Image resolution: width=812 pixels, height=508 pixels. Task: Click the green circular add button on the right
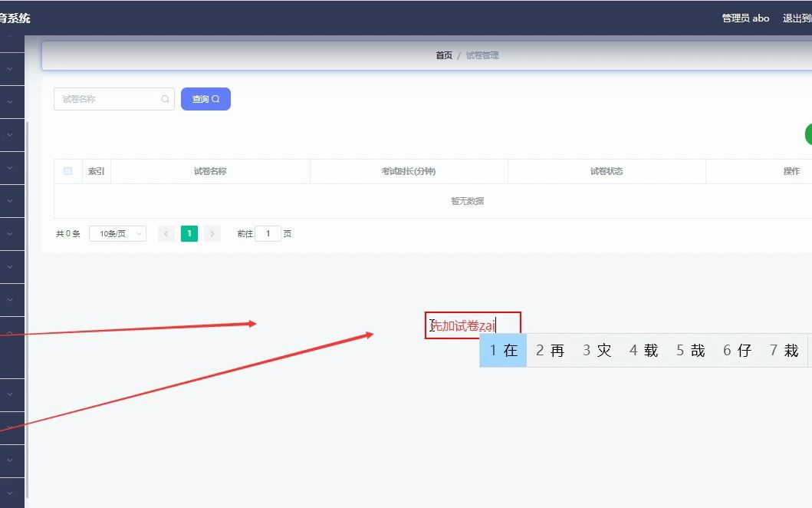click(x=808, y=134)
